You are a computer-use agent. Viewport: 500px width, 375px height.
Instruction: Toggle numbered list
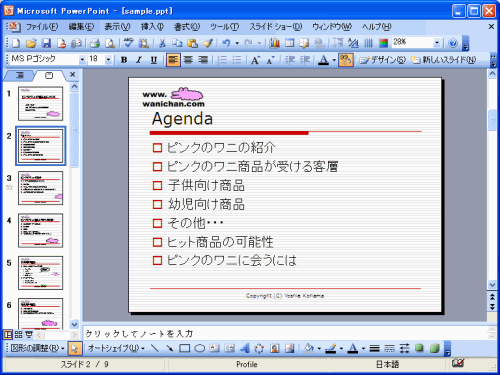(222, 60)
